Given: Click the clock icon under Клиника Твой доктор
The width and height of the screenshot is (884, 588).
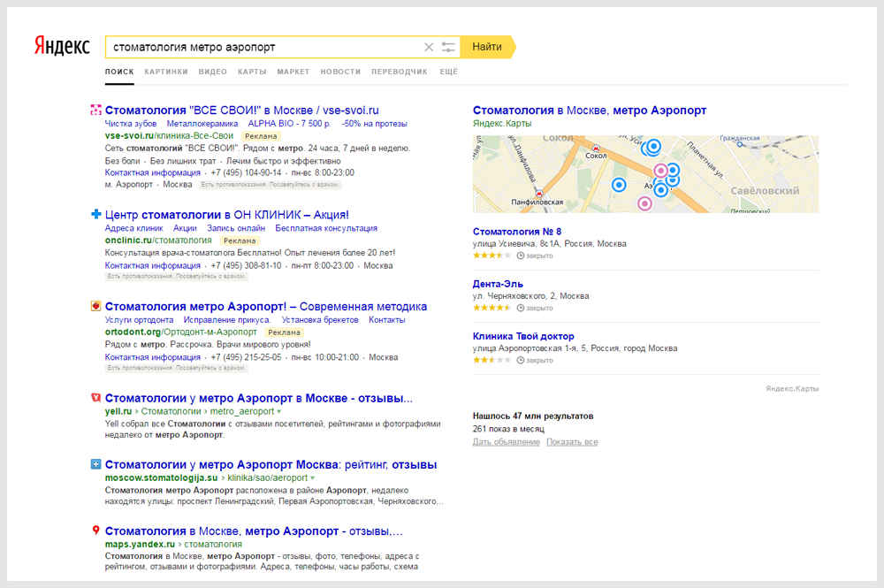Looking at the screenshot, I should pyautogui.click(x=521, y=360).
